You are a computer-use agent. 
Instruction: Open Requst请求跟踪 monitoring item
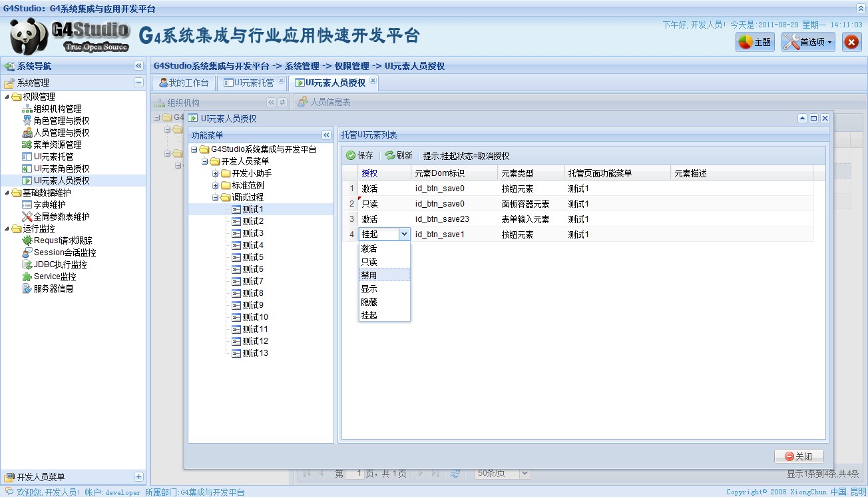63,241
